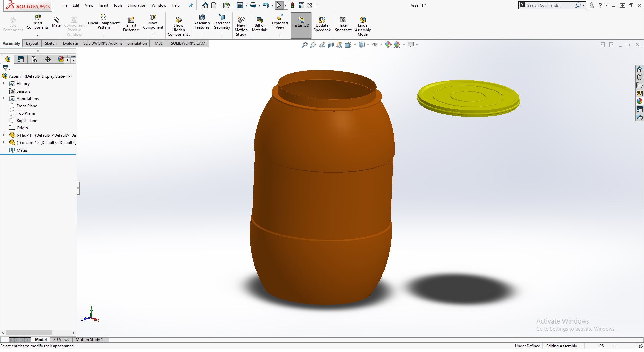Viewport: 644px width, 352px height.
Task: Open Smart Fasteners tool
Action: coord(131,20)
